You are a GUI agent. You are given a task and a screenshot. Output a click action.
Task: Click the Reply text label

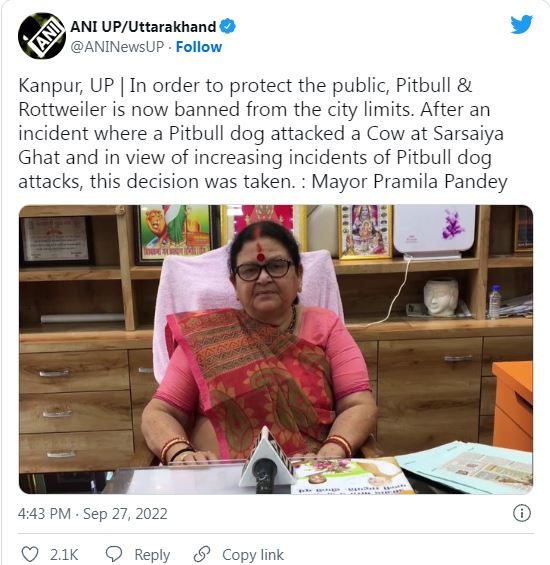[152, 555]
